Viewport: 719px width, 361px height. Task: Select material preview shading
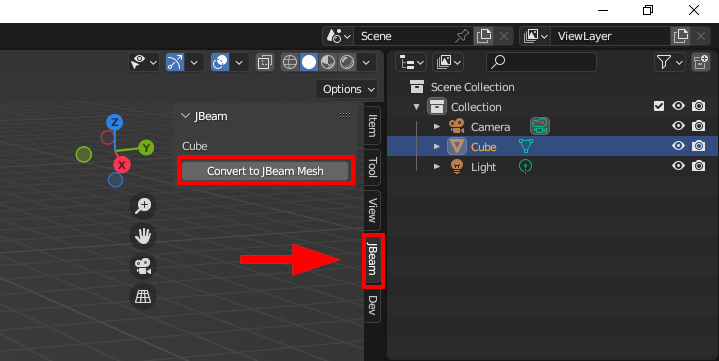(328, 62)
